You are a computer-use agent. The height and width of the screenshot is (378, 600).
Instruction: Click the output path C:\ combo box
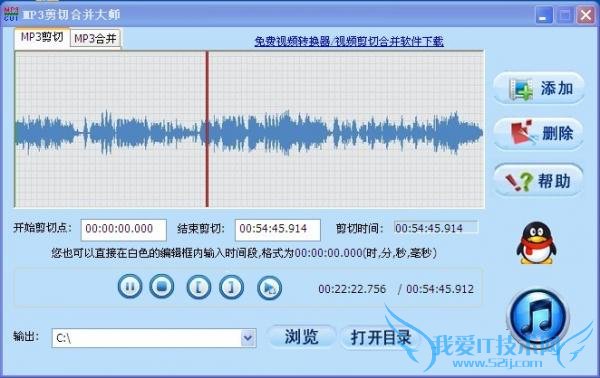pyautogui.click(x=154, y=338)
